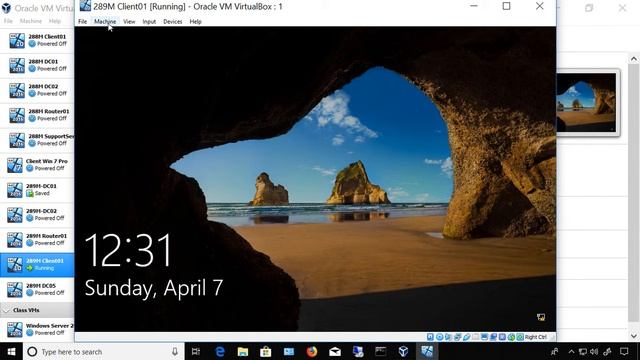Image resolution: width=640 pixels, height=360 pixels.
Task: Click the display icon in the VM status bar
Action: pos(484,337)
